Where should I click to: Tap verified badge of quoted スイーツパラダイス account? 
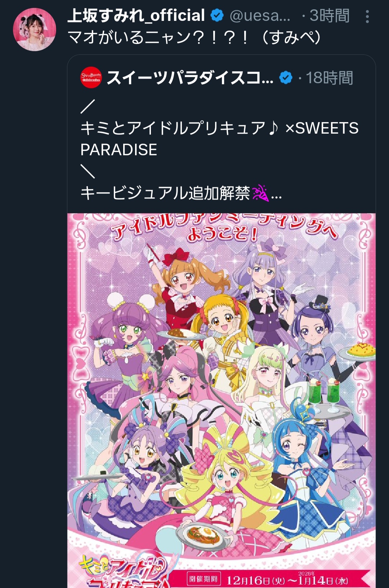coord(286,78)
